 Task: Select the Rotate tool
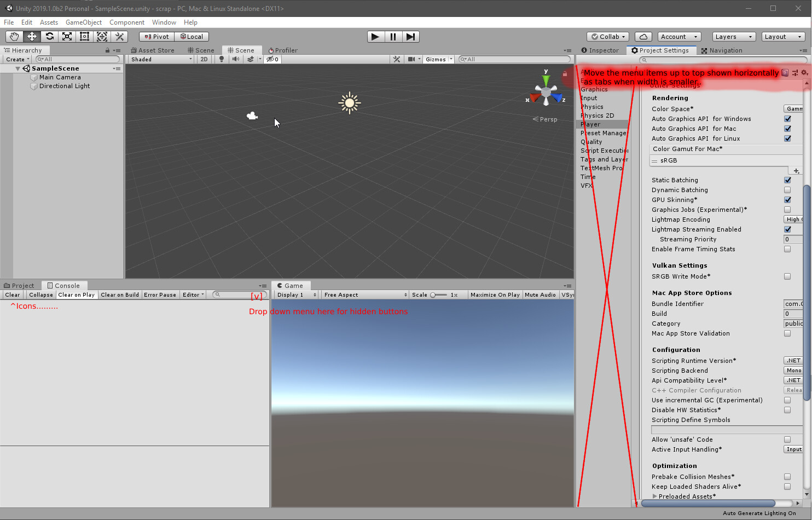[x=49, y=36]
